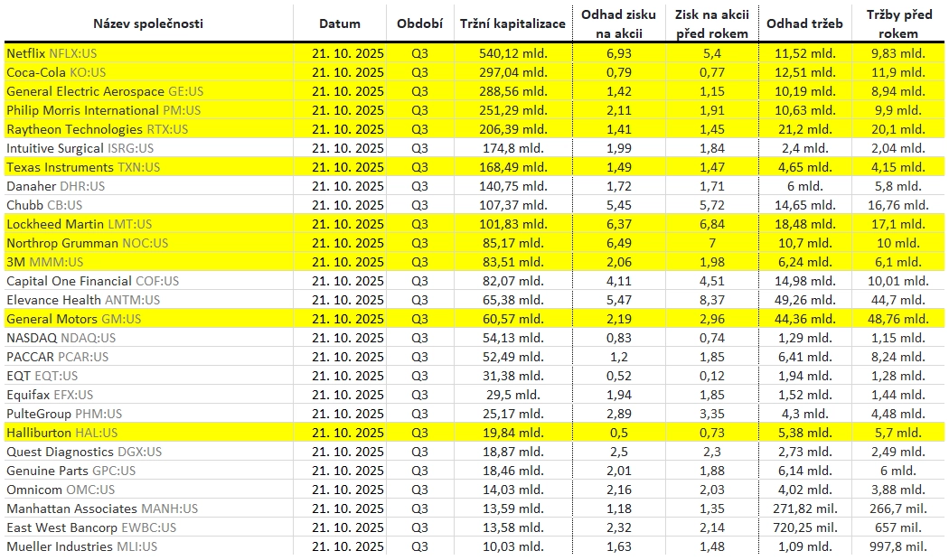Image resolution: width=949 pixels, height=560 pixels.
Task: Click PACCAR prior revenue 8,24 mld.
Action: [898, 357]
